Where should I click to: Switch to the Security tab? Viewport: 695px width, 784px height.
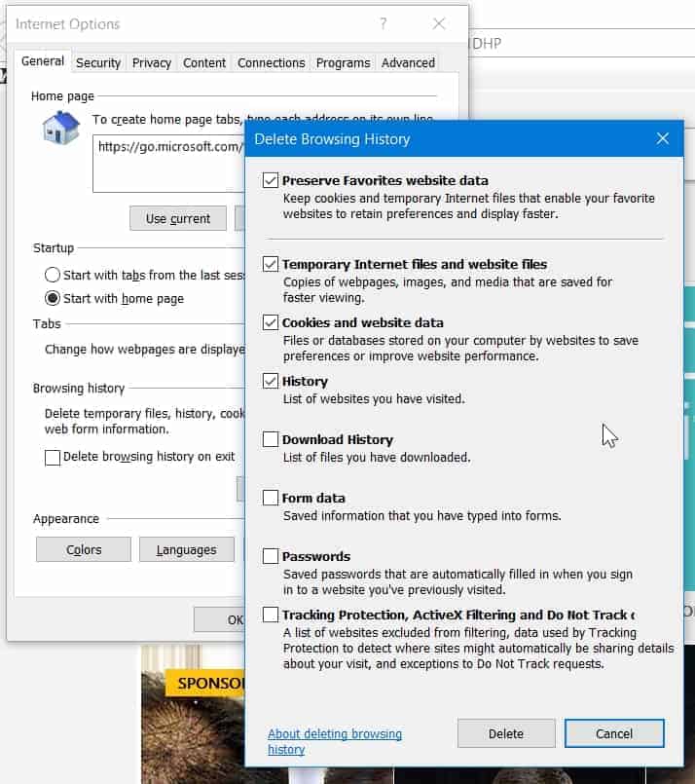coord(98,63)
